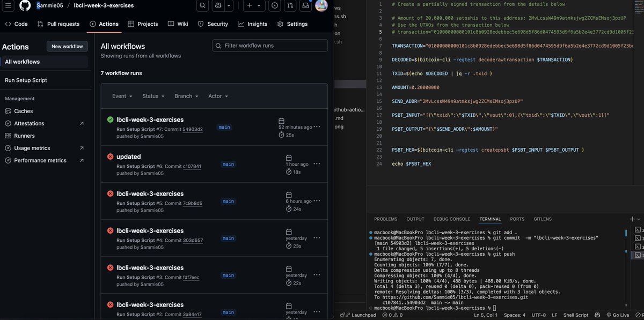Image resolution: width=644 pixels, height=320 pixels.
Task: Open the user avatar profile menu
Action: click(x=321, y=5)
